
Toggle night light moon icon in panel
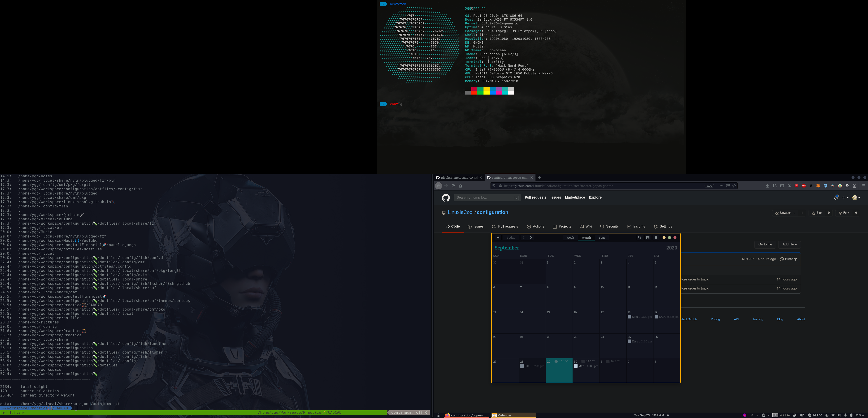tap(827, 415)
